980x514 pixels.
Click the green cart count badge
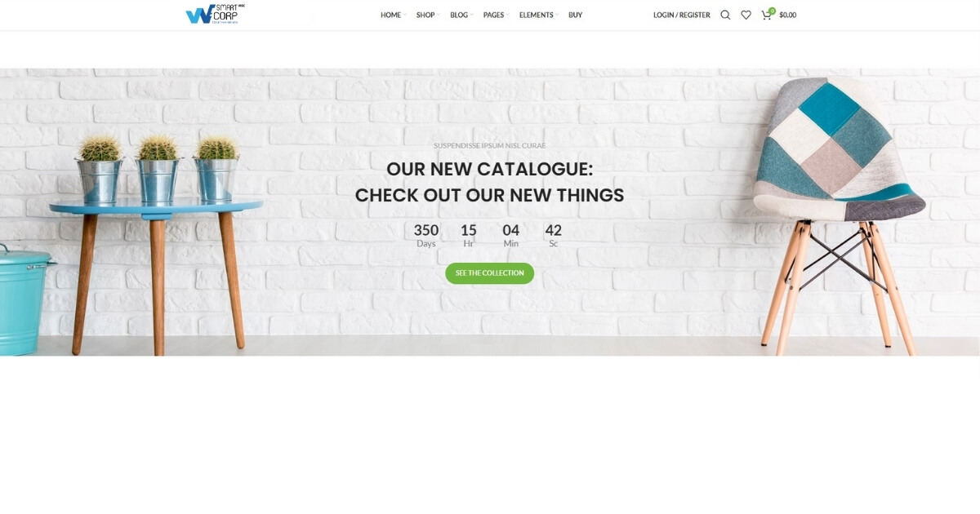[x=772, y=11]
